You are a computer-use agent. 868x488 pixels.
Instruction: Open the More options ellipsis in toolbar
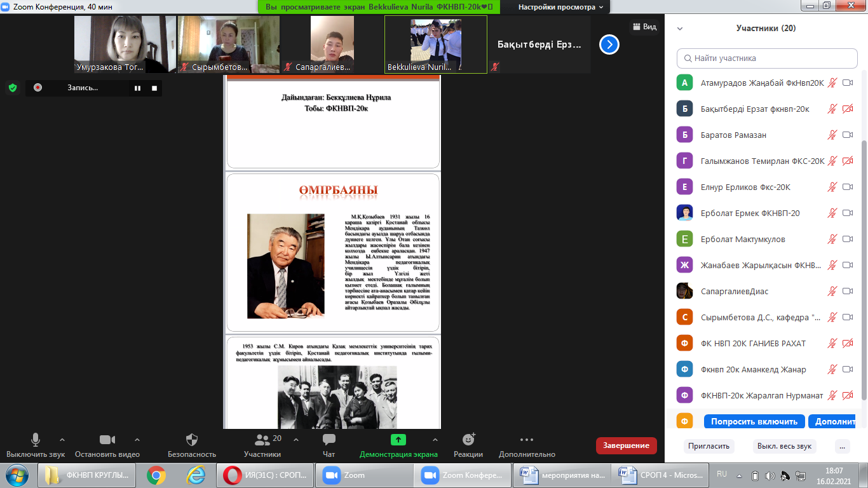click(x=527, y=440)
